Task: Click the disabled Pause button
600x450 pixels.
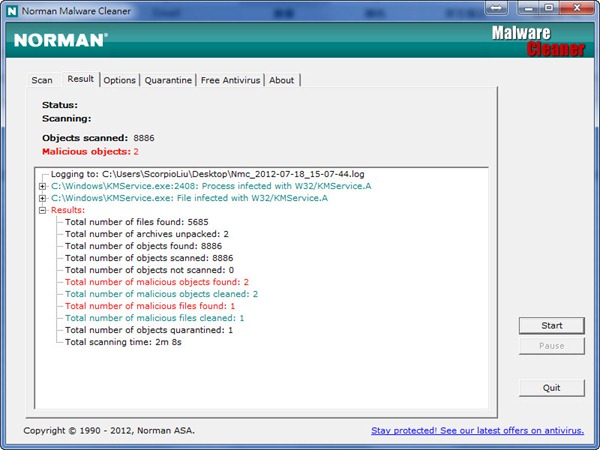Action: click(x=551, y=346)
